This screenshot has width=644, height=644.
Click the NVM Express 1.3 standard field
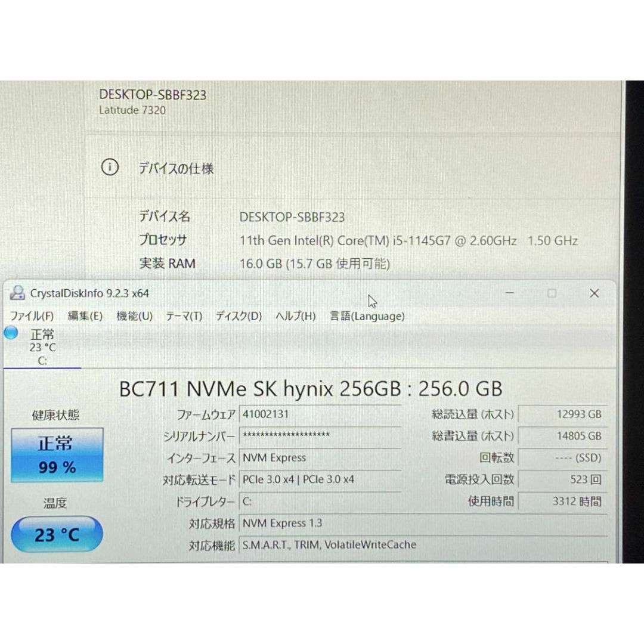[423, 524]
